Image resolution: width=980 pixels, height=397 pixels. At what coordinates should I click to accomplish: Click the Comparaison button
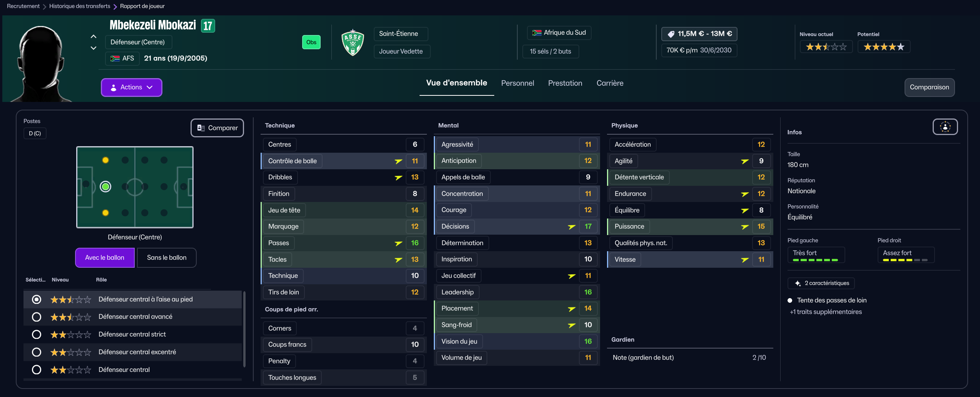(929, 87)
